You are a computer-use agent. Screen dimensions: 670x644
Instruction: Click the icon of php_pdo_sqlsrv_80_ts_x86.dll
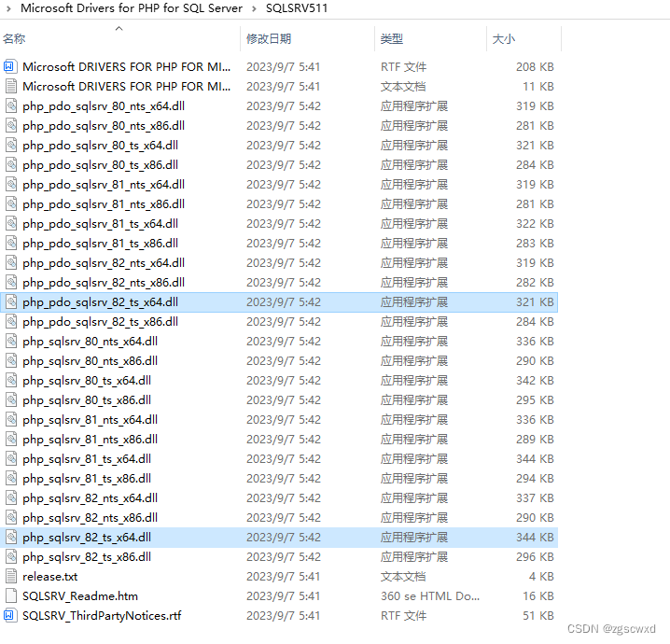(11, 165)
